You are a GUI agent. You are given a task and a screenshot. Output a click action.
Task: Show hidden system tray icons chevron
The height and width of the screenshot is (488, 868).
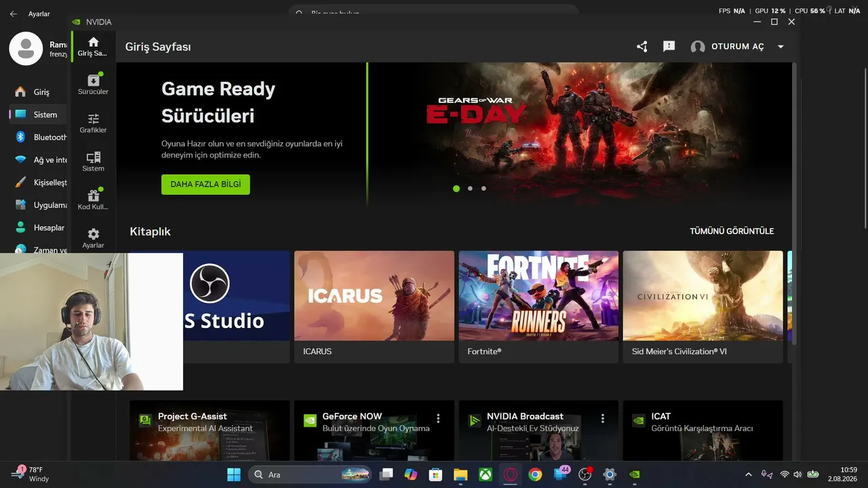pyautogui.click(x=748, y=474)
